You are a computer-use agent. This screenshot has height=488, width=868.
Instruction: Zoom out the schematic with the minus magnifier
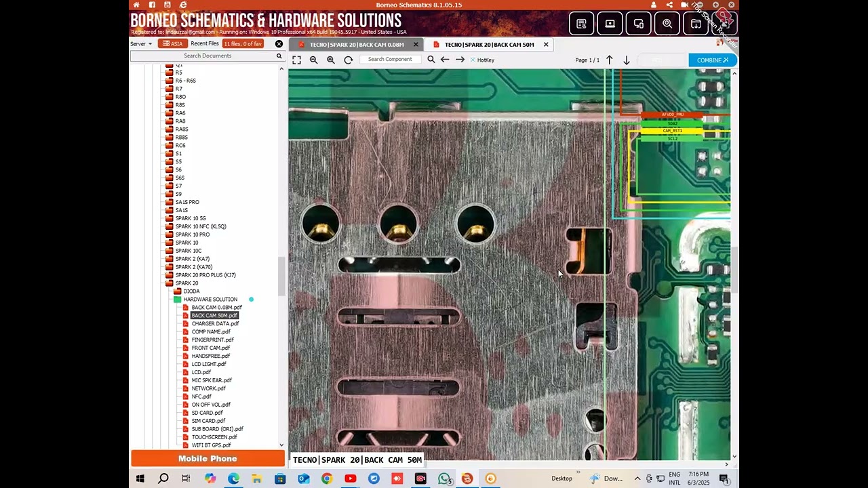coord(313,60)
